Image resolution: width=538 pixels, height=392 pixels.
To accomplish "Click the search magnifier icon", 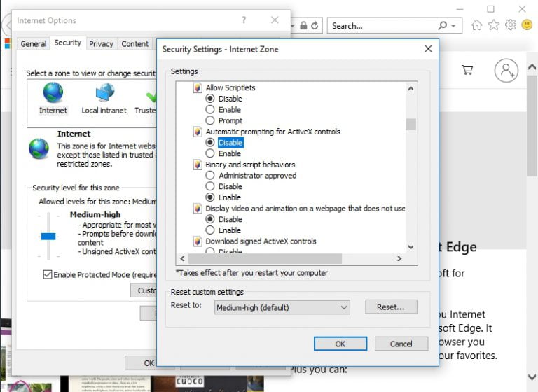I will coord(442,25).
